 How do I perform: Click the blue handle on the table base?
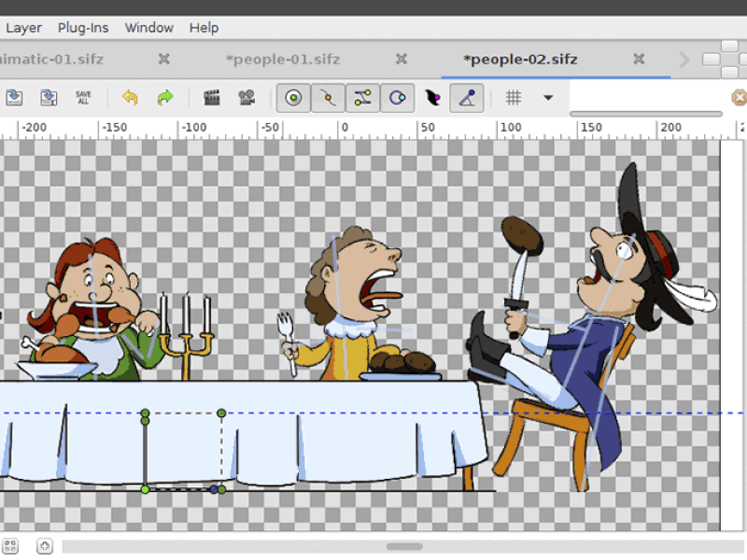pos(214,489)
